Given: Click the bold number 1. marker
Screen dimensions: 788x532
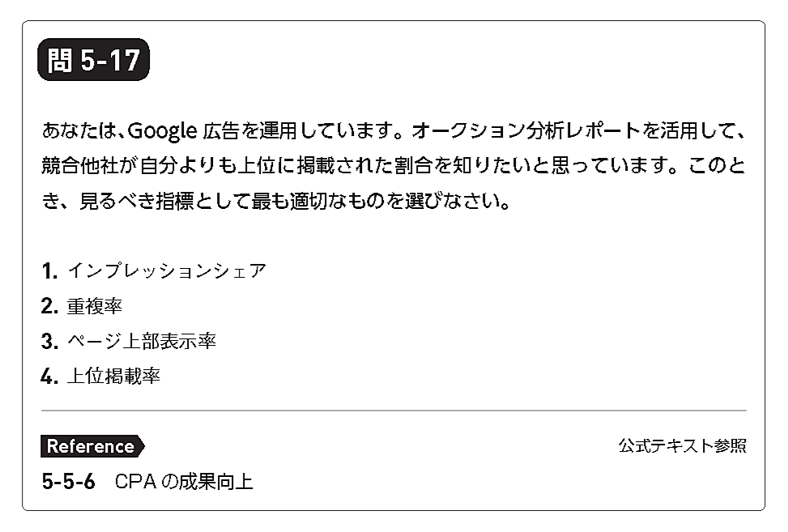Looking at the screenshot, I should tap(49, 270).
